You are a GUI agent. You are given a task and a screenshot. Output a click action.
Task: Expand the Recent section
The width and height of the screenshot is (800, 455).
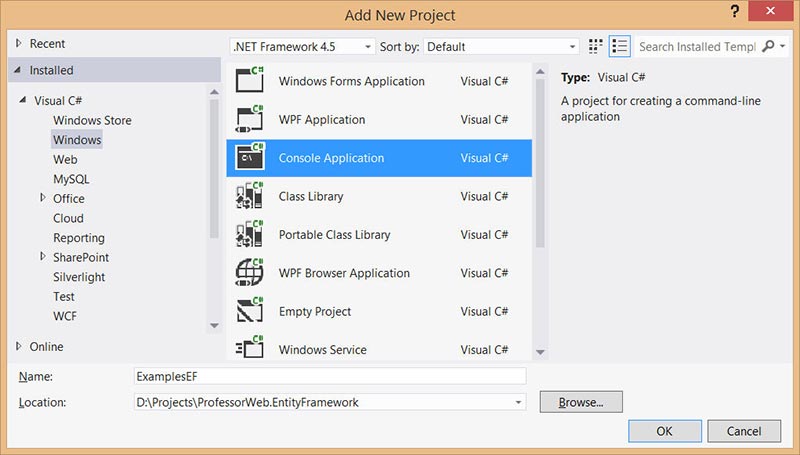click(x=18, y=44)
